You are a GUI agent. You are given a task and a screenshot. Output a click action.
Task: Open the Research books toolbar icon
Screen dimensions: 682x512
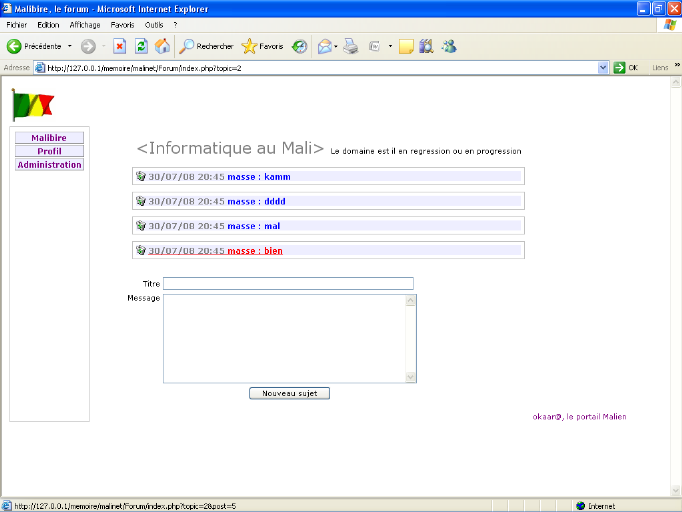[x=426, y=46]
